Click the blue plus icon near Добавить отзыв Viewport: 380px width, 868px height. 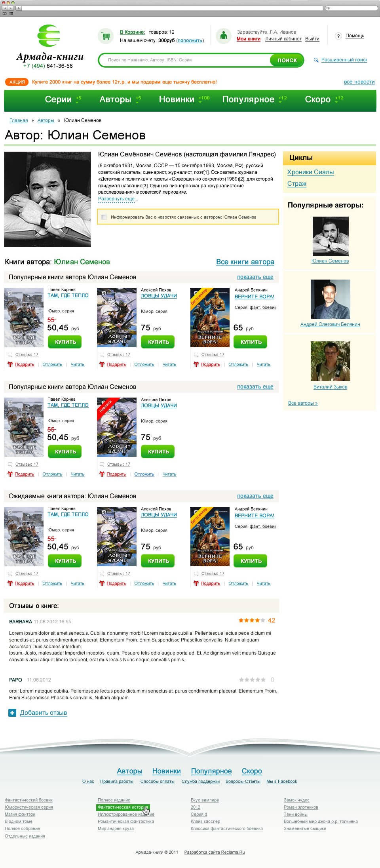(x=12, y=713)
